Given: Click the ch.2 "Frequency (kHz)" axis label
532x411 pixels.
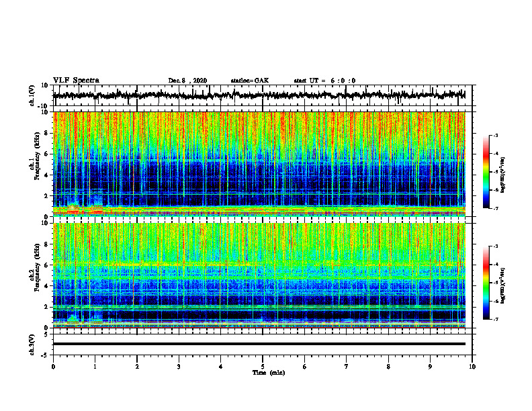Looking at the screenshot, I should point(37,267).
